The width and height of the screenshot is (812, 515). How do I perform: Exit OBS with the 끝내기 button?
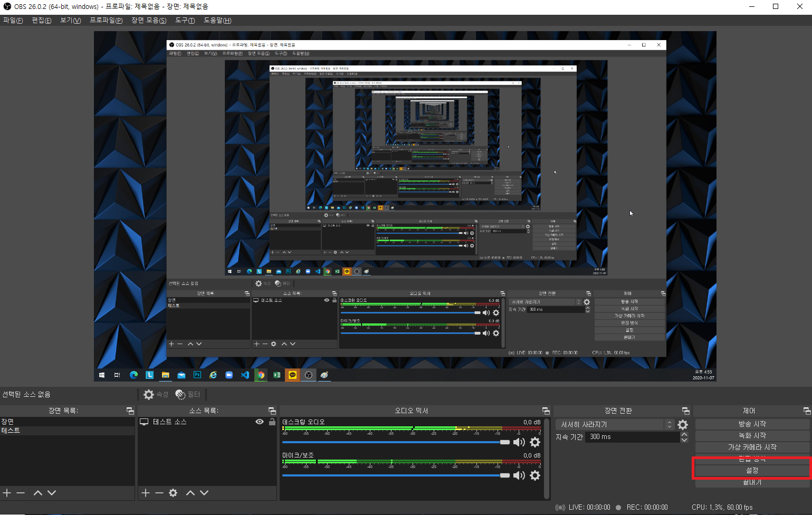pyautogui.click(x=752, y=482)
